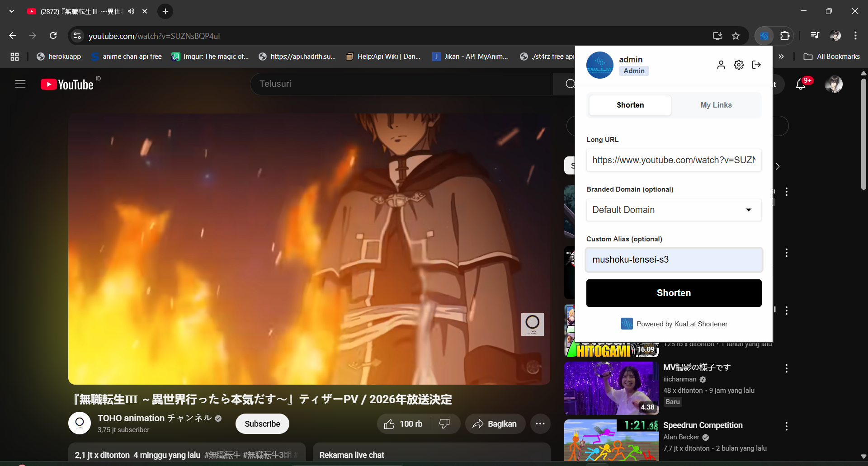Open more options for Speedrun Competition video
The height and width of the screenshot is (466, 868).
[x=787, y=426]
